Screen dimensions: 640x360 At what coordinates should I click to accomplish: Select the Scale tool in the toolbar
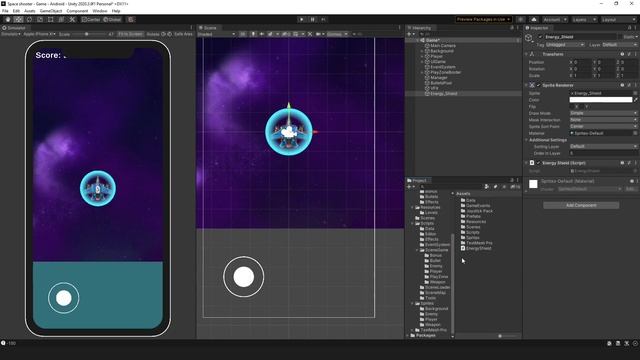click(40, 19)
